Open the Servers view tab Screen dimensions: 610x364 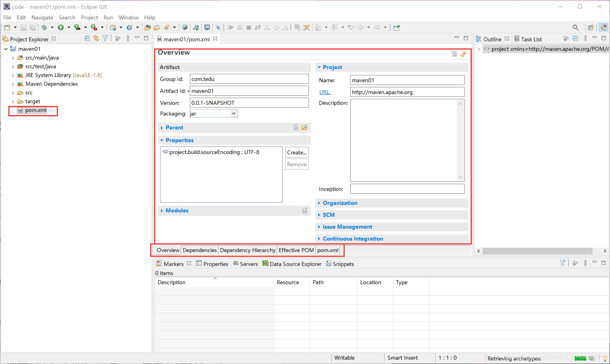tap(245, 264)
